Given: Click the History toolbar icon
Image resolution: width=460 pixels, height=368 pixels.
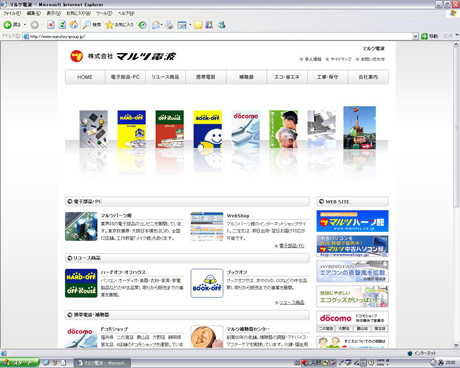Looking at the screenshot, I should (143, 25).
